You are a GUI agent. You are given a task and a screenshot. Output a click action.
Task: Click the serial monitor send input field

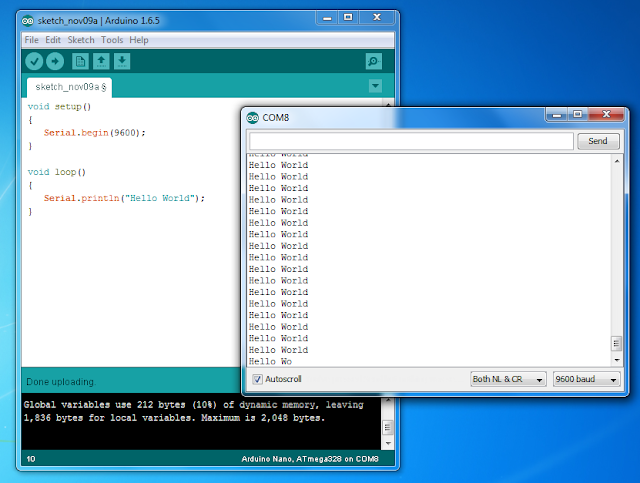point(411,141)
